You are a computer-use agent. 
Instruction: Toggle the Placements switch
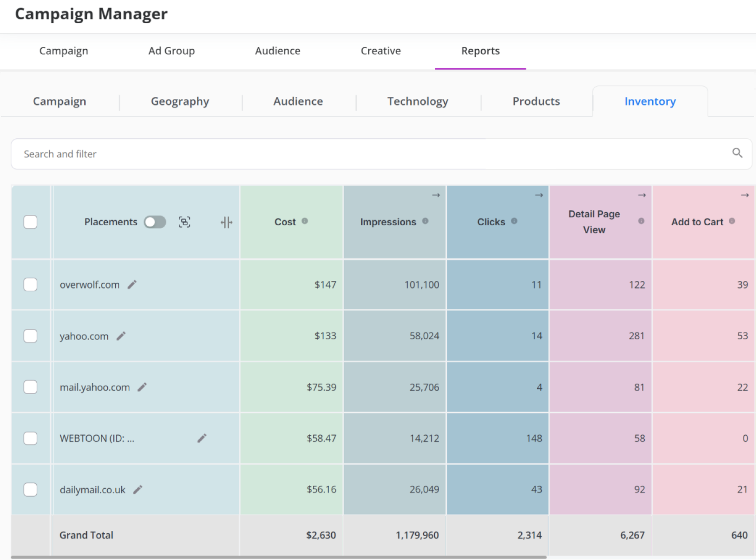coord(155,222)
